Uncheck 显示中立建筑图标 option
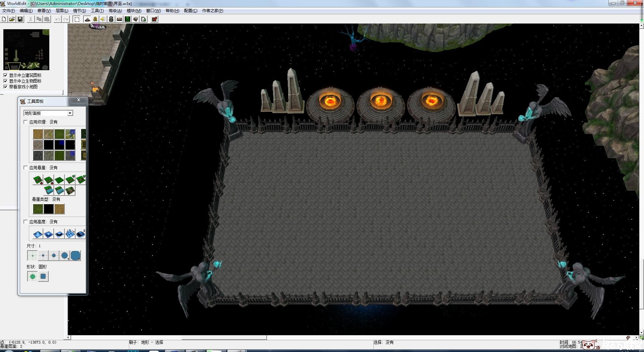The height and width of the screenshot is (352, 644). pos(5,75)
